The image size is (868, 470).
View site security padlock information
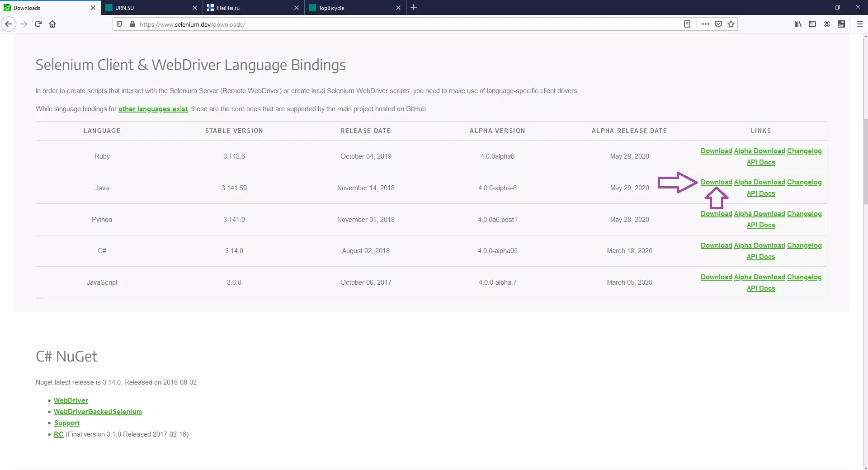[132, 24]
